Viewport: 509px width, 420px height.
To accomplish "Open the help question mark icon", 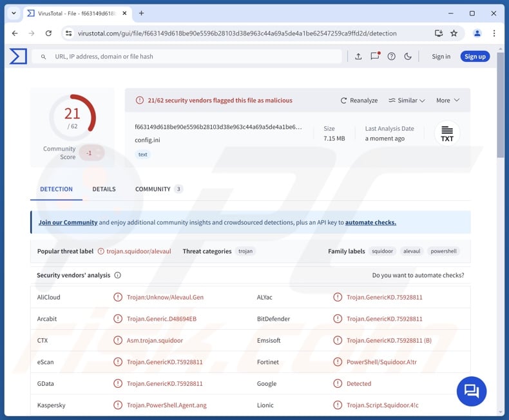I will 391,57.
